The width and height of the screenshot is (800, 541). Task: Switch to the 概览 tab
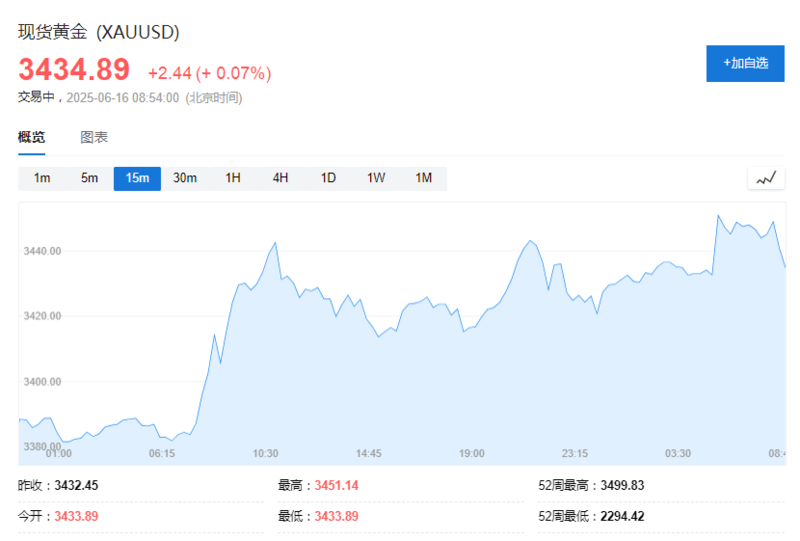[32, 138]
